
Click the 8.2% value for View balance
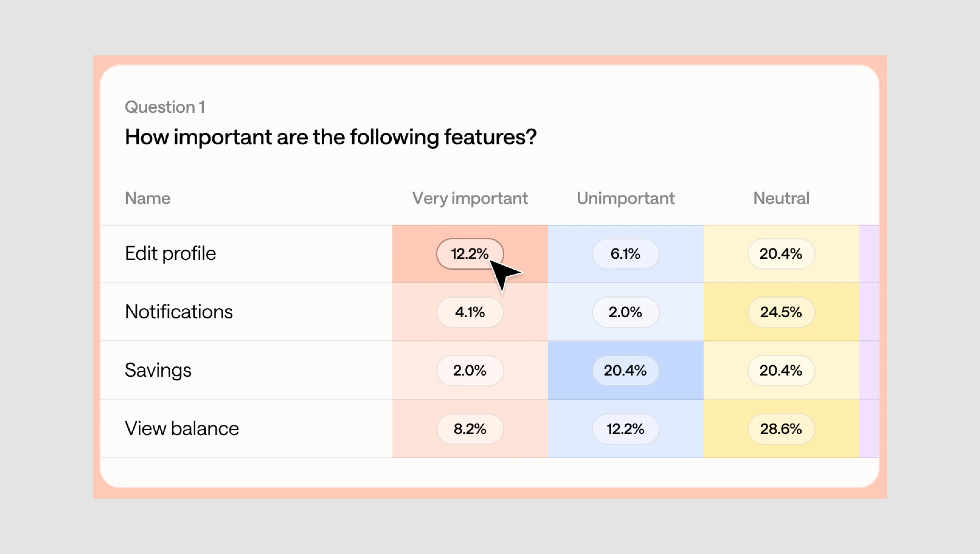470,428
